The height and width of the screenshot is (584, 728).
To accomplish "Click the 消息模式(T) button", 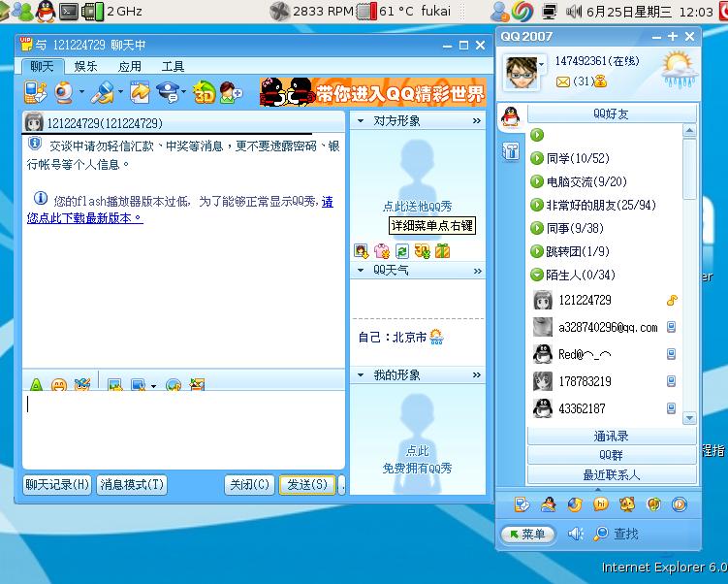I will (132, 485).
